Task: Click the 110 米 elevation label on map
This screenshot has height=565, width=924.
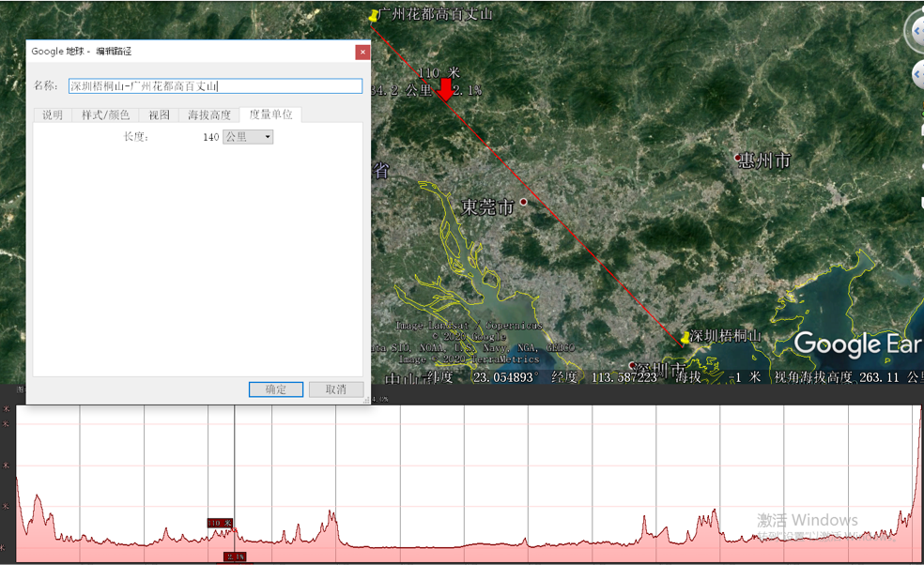Action: point(439,73)
